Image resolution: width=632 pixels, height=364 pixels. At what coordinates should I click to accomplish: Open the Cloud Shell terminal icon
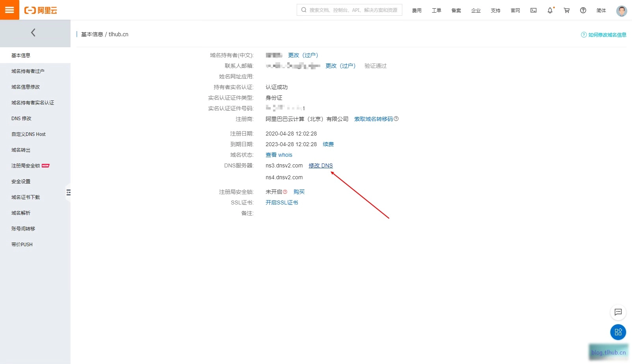point(533,10)
